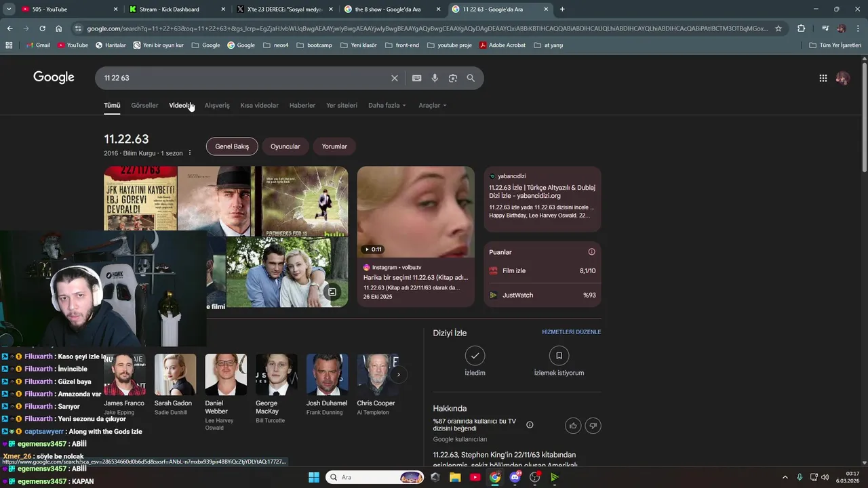Screen dimensions: 868x488
Task: Open the Windows Start menu
Action: click(x=314, y=477)
